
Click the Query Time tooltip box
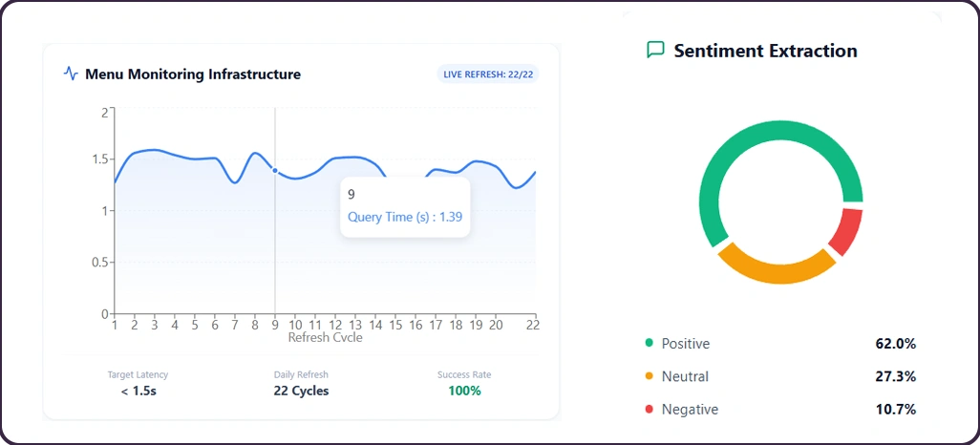pos(405,205)
